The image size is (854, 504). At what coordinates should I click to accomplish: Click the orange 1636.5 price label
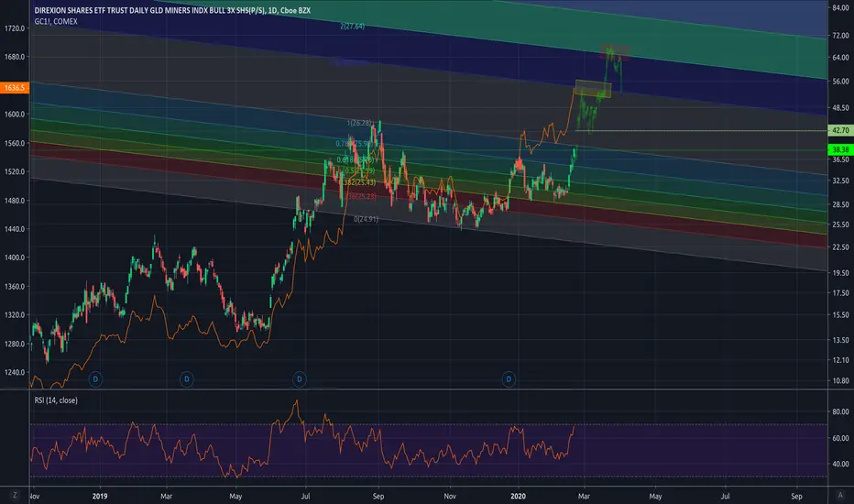tap(14, 88)
